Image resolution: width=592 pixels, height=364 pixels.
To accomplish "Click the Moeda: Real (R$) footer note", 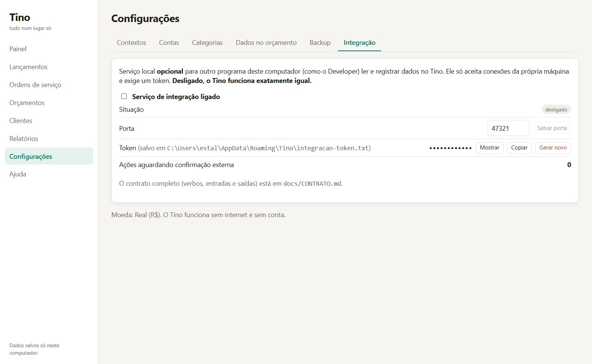I will pyautogui.click(x=199, y=215).
